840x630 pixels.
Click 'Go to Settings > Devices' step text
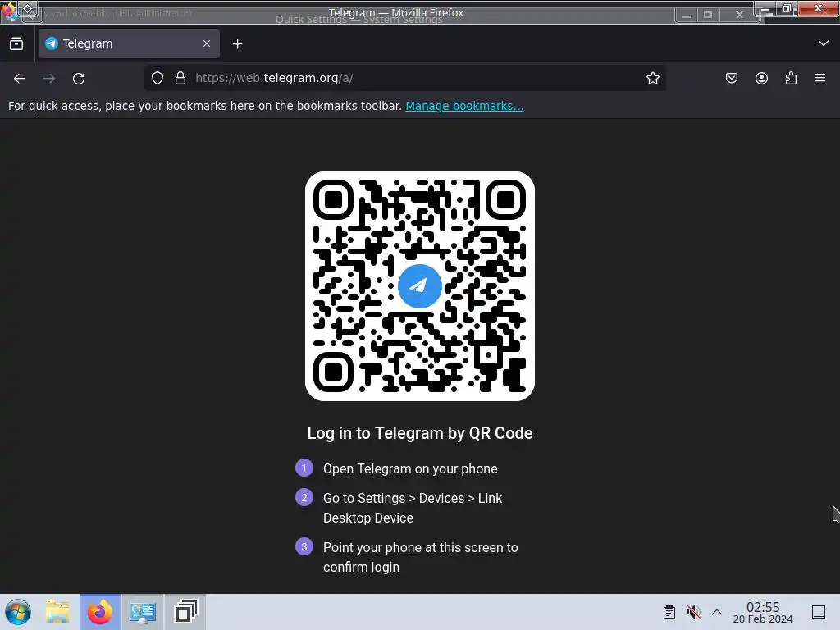[413, 508]
